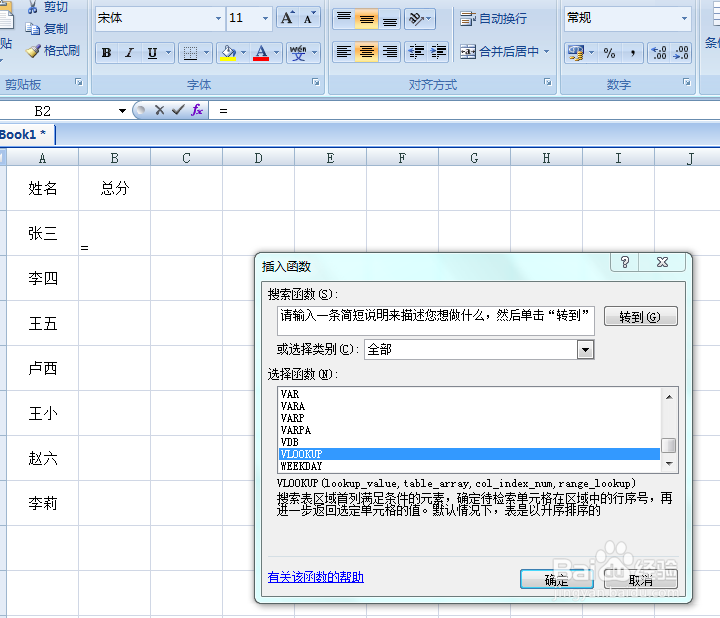Decrease font size with small A icon
This screenshot has width=720, height=618.
click(x=309, y=18)
